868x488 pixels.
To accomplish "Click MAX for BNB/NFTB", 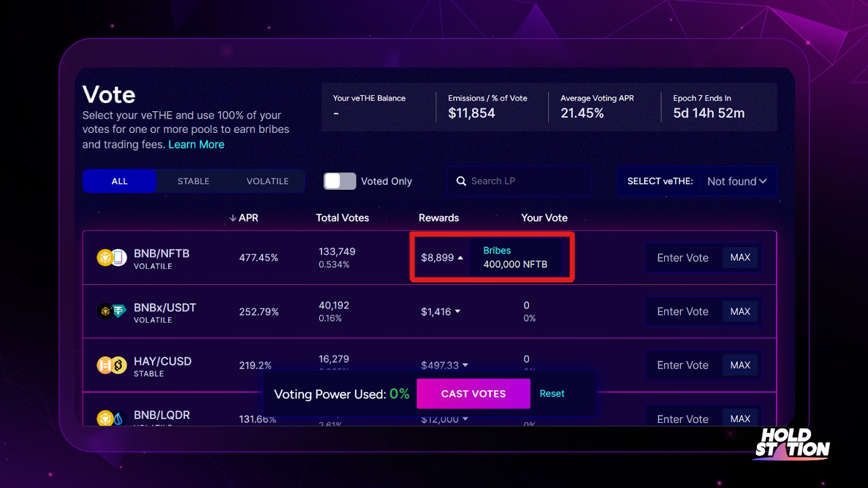I will (740, 258).
